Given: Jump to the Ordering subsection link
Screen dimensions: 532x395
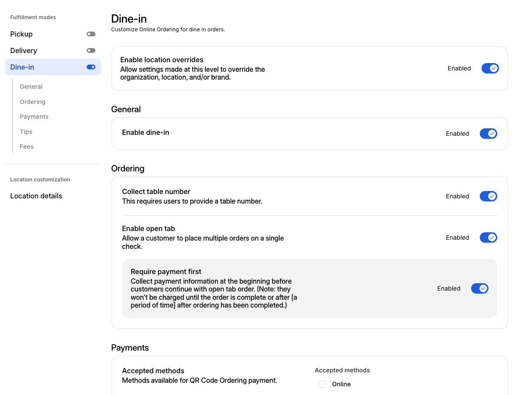Looking at the screenshot, I should coord(33,102).
